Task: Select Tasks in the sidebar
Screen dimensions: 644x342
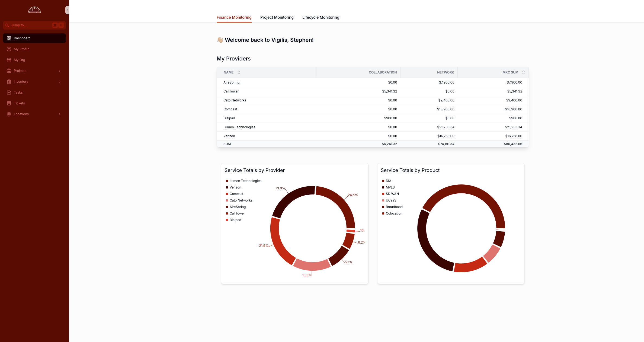Action: coord(18,92)
